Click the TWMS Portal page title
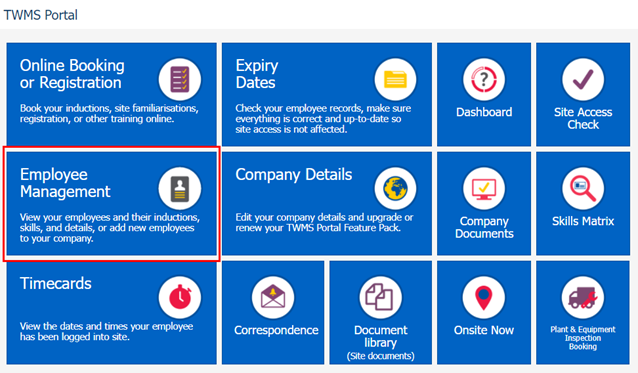638x373 pixels. tap(40, 15)
